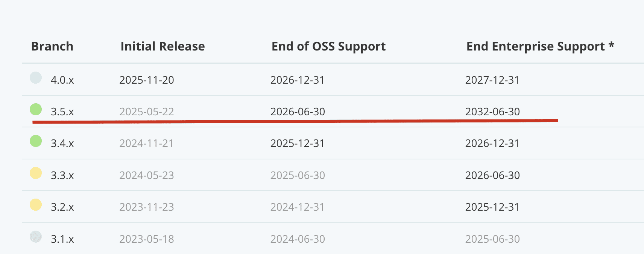Click the 2026-06-30 OSS support date for 3.5.x

pos(298,112)
